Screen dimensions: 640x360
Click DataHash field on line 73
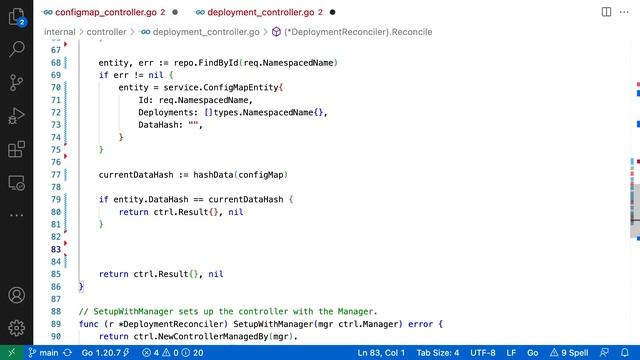pyautogui.click(x=158, y=124)
